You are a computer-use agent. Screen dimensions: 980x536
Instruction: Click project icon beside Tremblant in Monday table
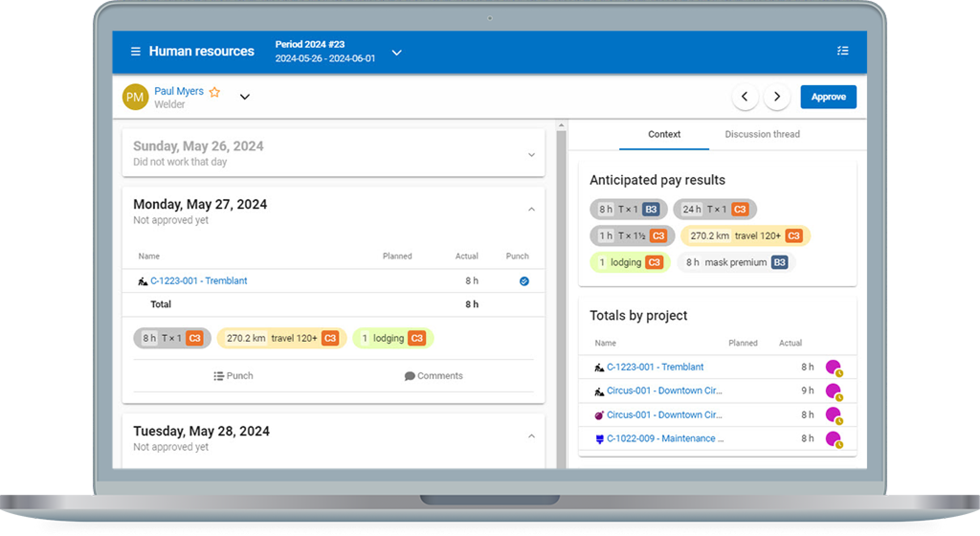click(x=143, y=281)
